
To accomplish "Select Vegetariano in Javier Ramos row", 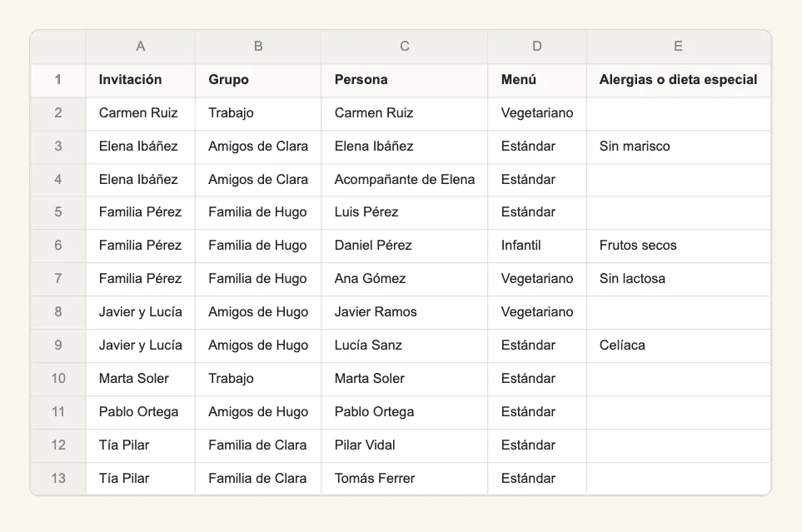I will pyautogui.click(x=536, y=312).
